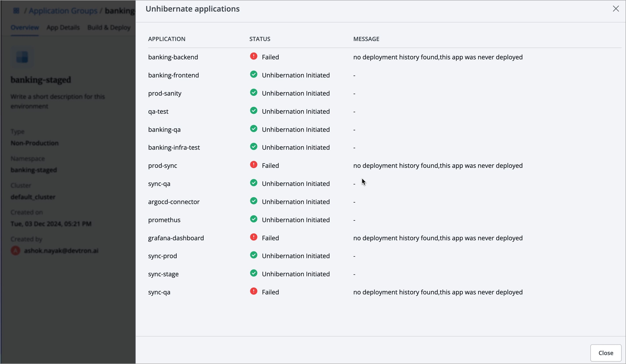Click the banking-staged environment icon

pos(22,57)
